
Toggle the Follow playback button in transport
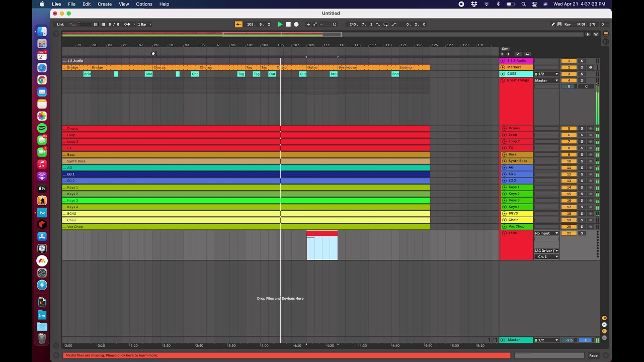coord(238,24)
